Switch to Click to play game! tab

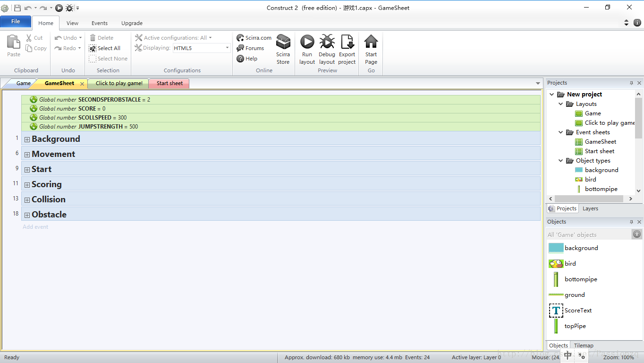click(x=119, y=83)
